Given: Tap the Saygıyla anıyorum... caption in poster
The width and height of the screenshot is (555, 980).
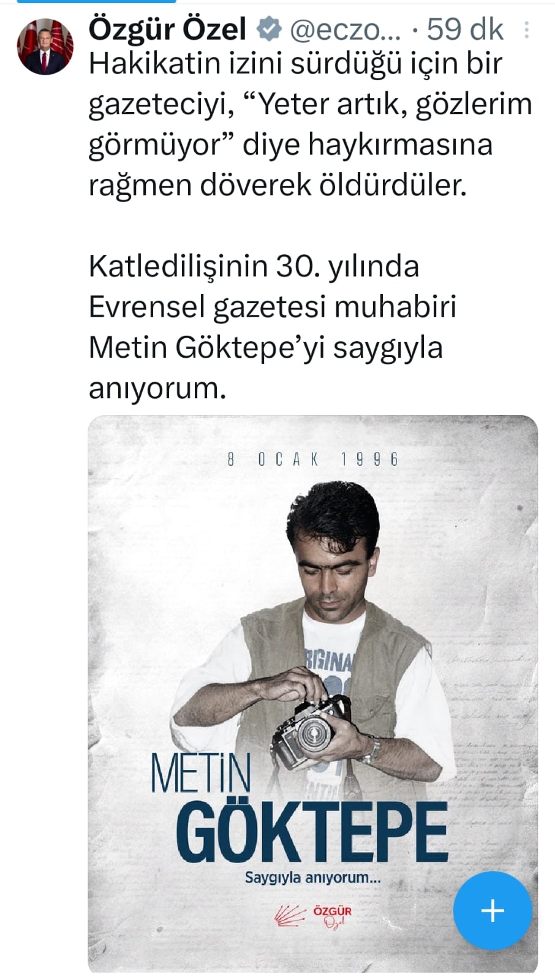Looking at the screenshot, I should pos(312,877).
